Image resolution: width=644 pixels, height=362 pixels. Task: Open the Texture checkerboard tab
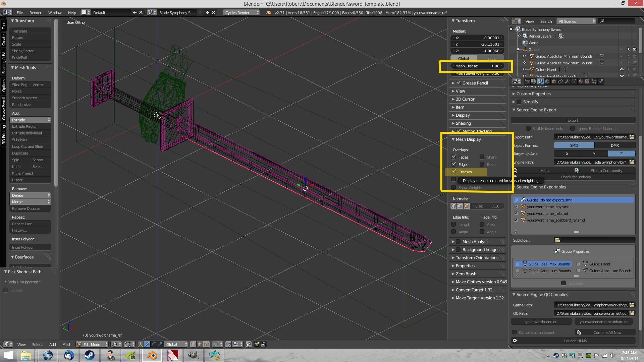coord(587,81)
